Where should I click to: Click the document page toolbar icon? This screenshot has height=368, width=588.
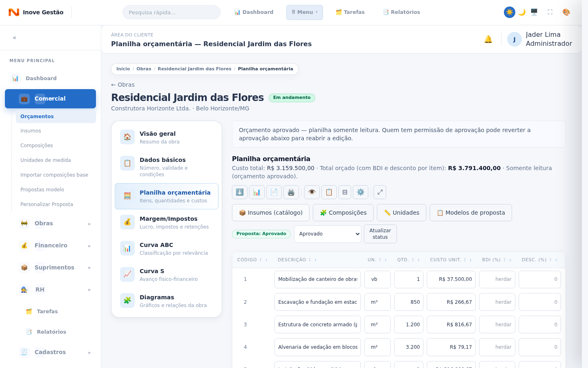coord(274,192)
